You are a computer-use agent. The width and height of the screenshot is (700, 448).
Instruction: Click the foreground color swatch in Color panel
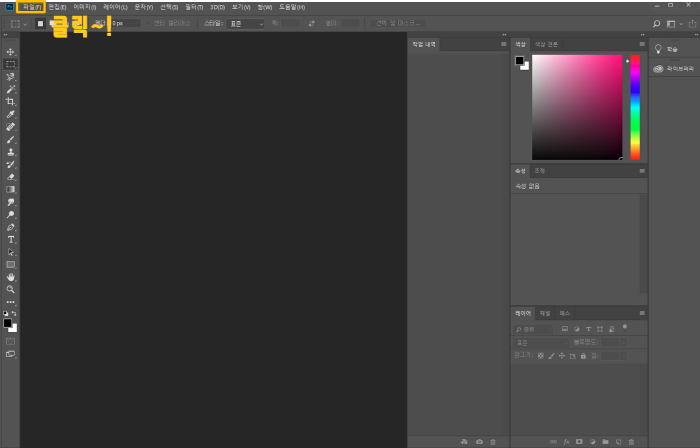pos(519,61)
